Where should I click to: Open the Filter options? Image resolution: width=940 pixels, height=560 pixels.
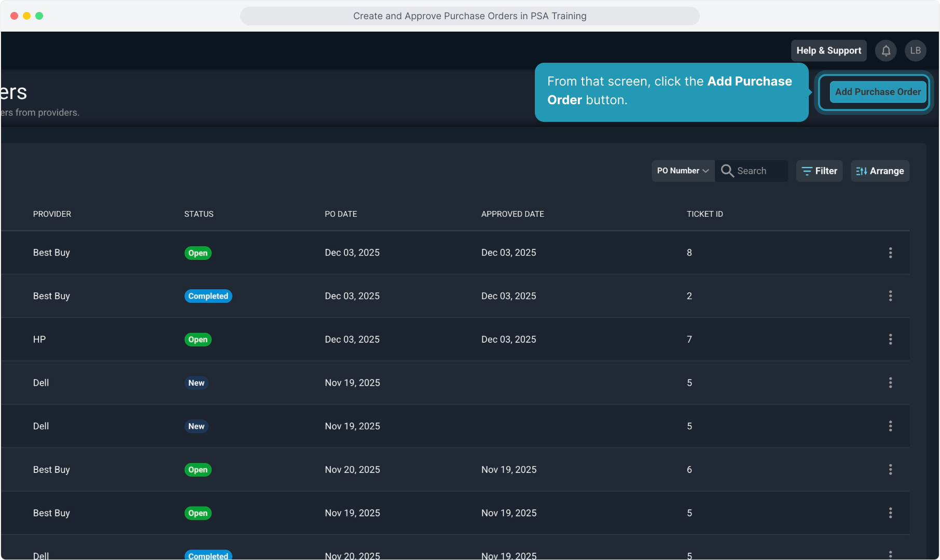pyautogui.click(x=819, y=171)
